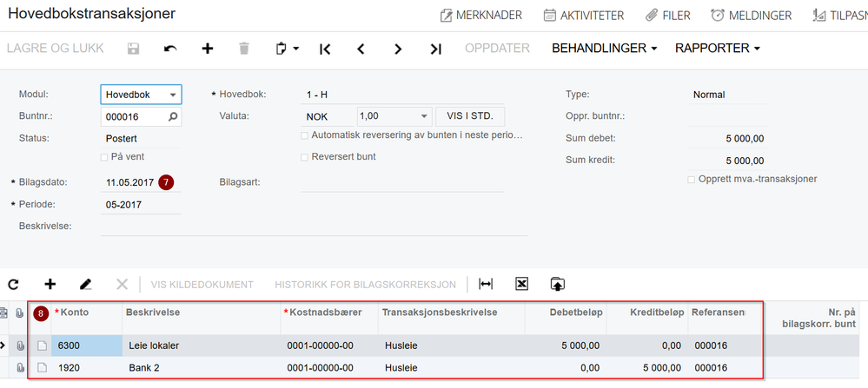Open the RAPPORTER menu

717,49
